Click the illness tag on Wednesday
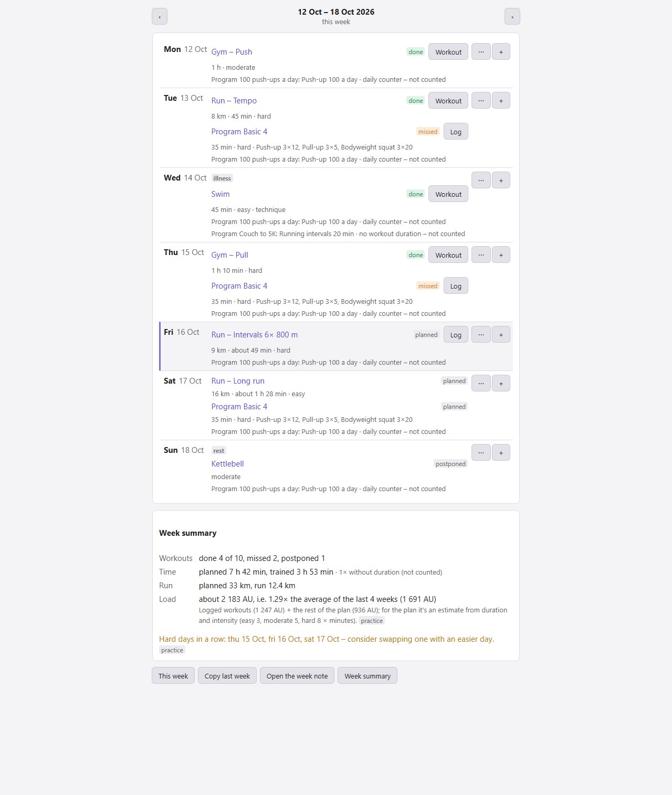 [x=222, y=178]
